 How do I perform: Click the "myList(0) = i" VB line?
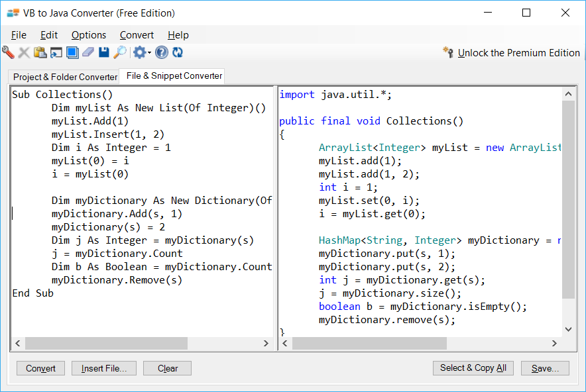coord(90,161)
